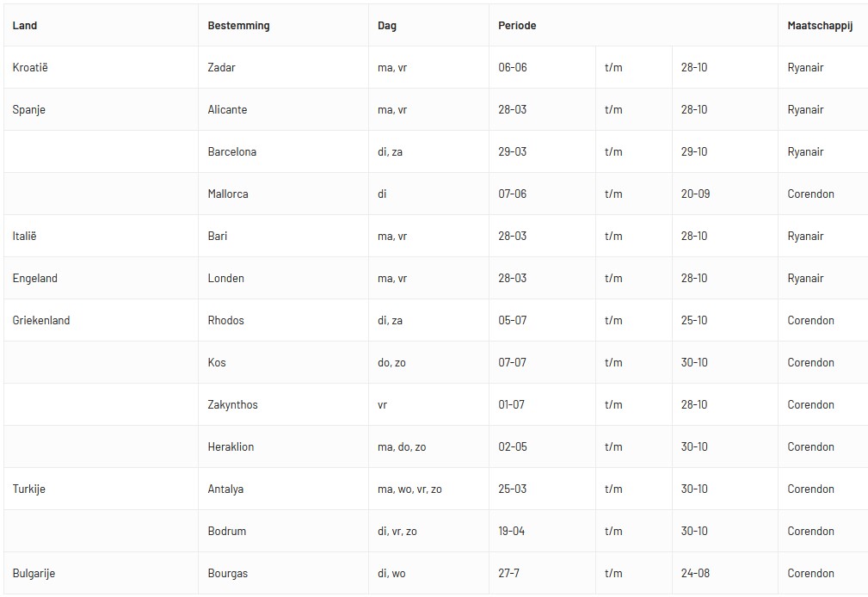Select the Barcelona destination cell
Viewport: 868px width, 597px height.
[x=283, y=151]
